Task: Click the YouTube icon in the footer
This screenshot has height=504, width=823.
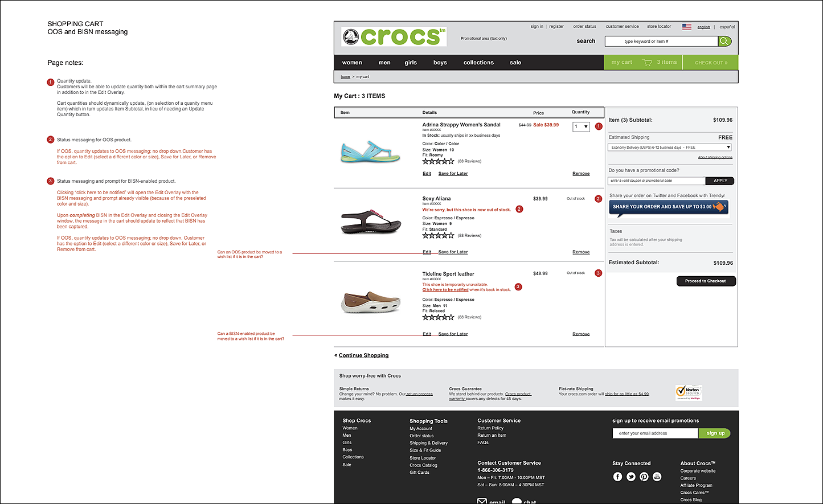Action: click(657, 477)
